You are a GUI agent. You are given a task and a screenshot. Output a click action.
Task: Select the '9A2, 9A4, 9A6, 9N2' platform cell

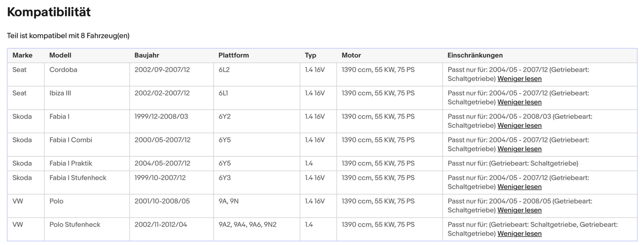click(247, 225)
